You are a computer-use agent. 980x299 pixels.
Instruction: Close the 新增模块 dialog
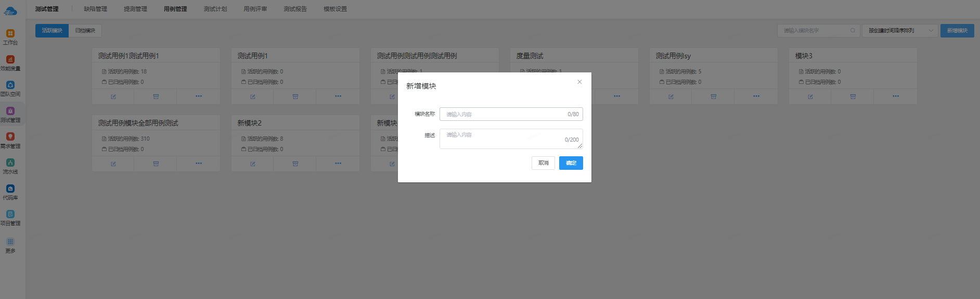(579, 82)
